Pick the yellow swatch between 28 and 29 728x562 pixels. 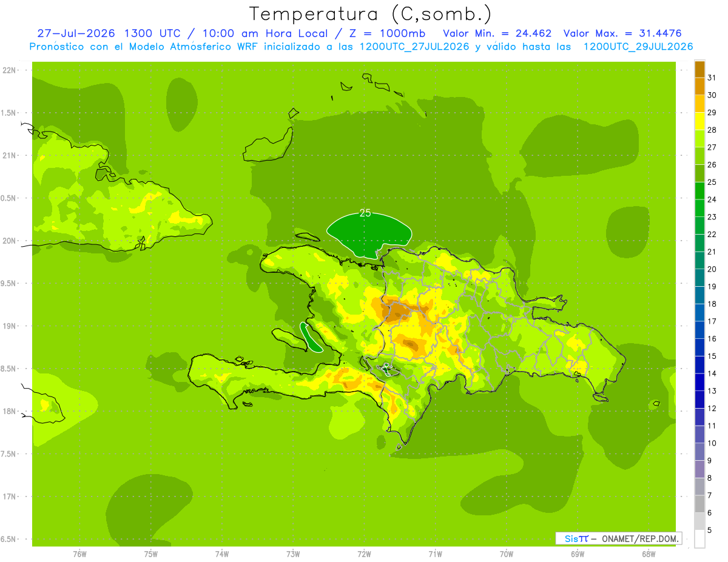pos(699,121)
